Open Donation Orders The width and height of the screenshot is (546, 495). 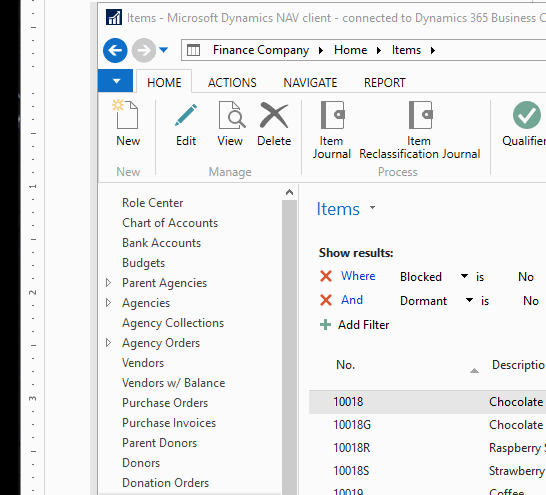click(x=165, y=483)
